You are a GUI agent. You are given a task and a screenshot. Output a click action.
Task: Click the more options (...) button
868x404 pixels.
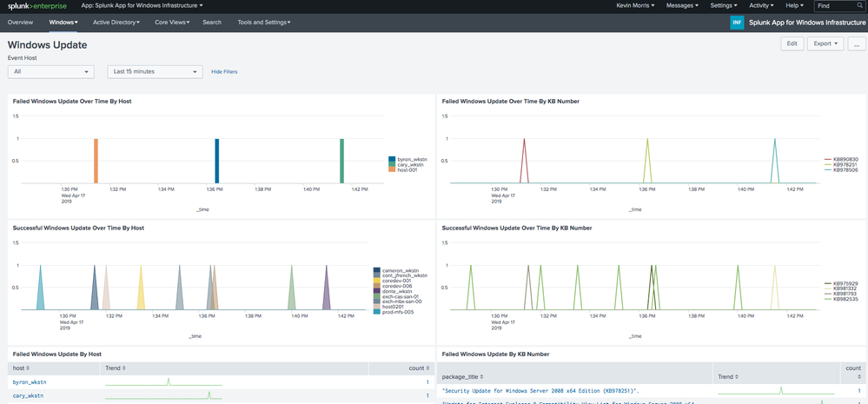click(x=857, y=43)
